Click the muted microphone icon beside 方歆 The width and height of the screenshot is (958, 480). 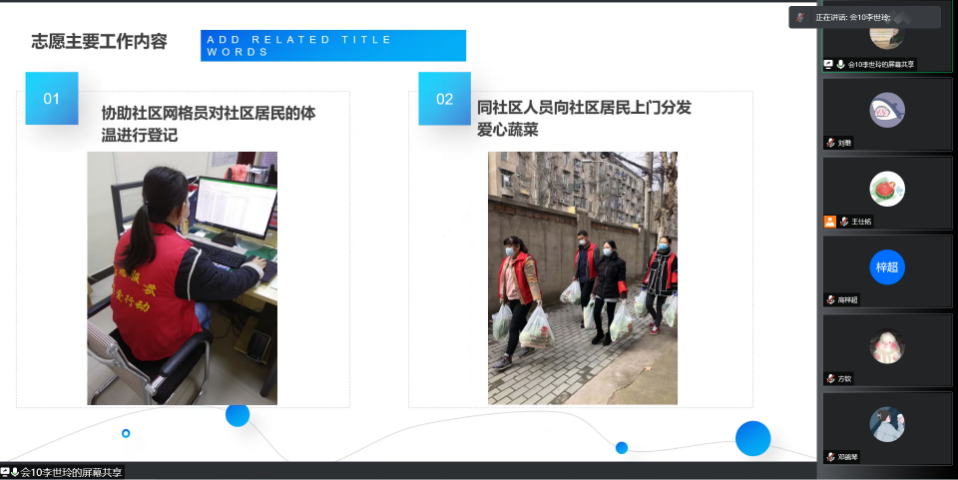click(x=830, y=378)
